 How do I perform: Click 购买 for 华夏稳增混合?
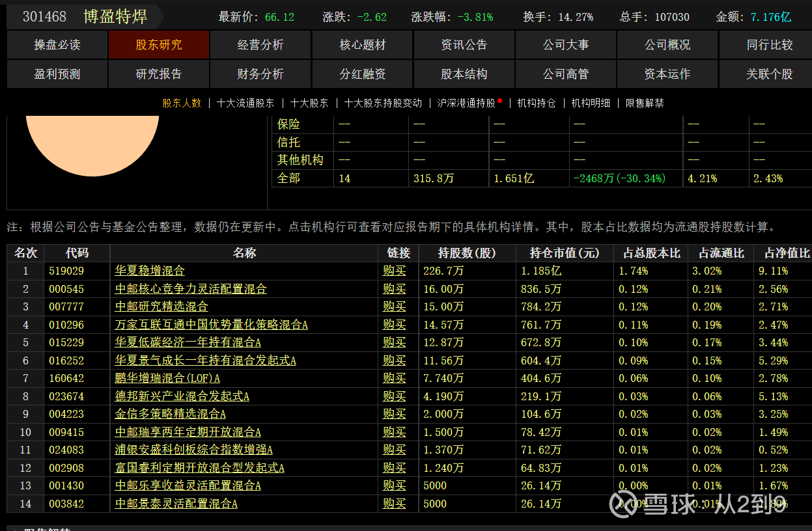tap(395, 271)
